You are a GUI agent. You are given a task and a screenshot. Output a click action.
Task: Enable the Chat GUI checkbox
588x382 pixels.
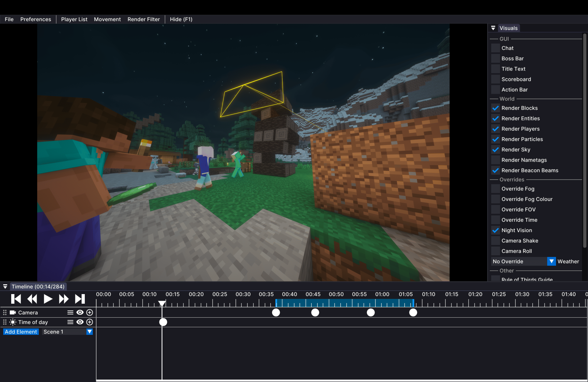tap(495, 48)
